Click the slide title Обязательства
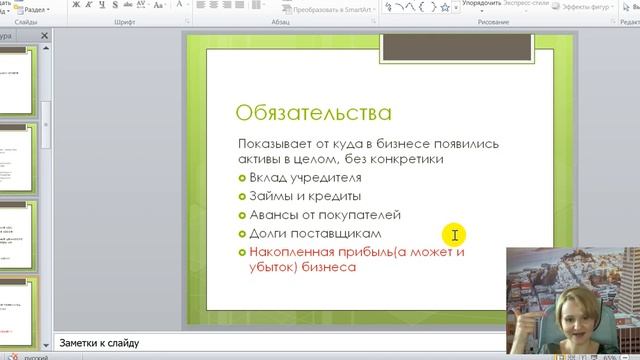The height and width of the screenshot is (360, 640). point(313,113)
